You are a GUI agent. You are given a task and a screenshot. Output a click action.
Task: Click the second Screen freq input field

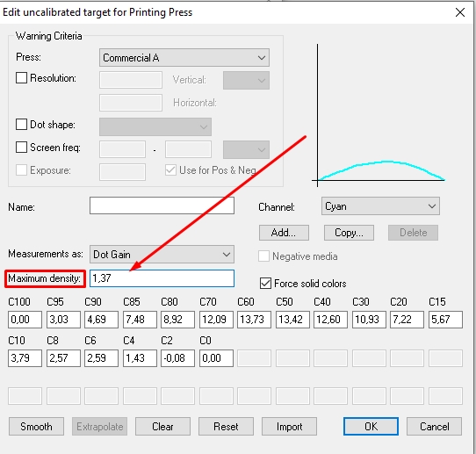click(x=188, y=149)
